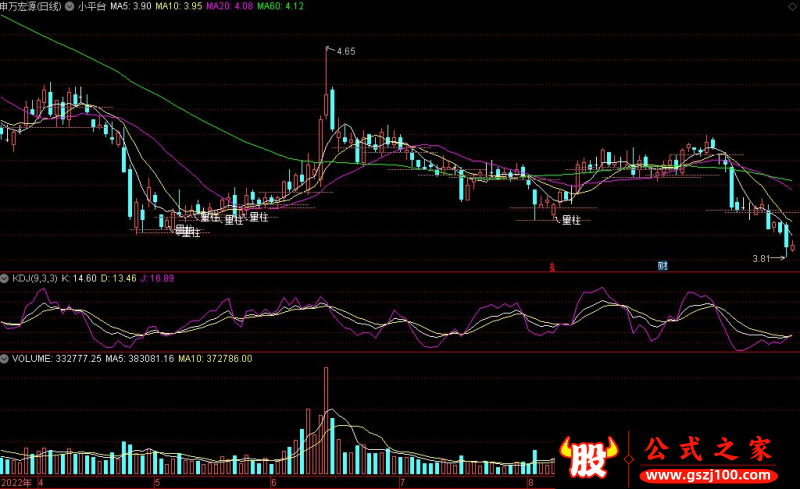Click the 3.81 low price arrow marker
This screenshot has width=800, height=489.
(x=766, y=258)
